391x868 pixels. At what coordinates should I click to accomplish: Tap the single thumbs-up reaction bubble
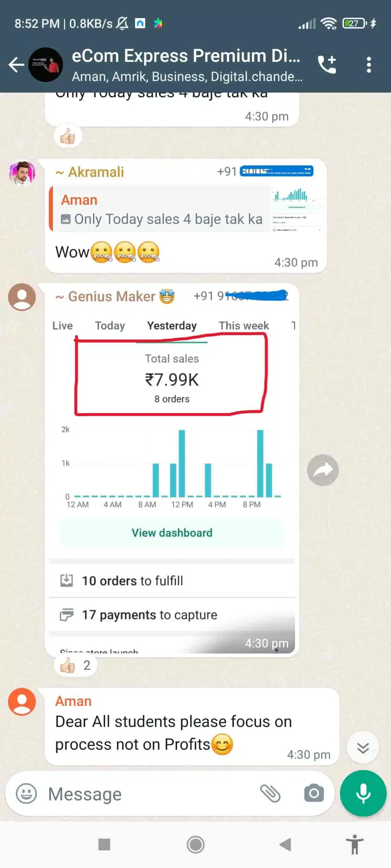(x=68, y=137)
